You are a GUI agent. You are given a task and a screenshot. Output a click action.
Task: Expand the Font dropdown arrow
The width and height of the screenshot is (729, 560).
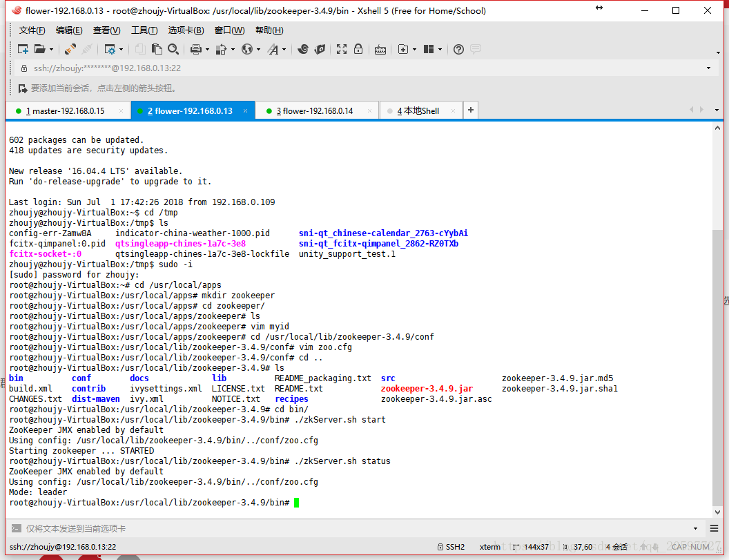tap(284, 49)
